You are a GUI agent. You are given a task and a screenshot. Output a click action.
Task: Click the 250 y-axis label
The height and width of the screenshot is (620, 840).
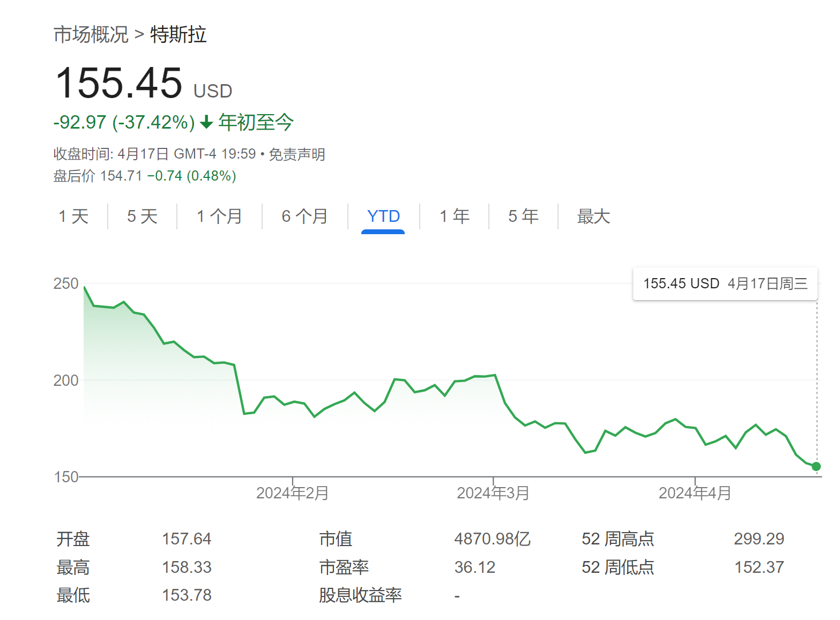tap(66, 283)
